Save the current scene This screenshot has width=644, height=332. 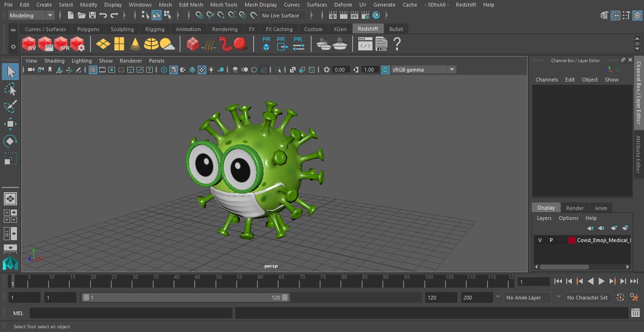point(92,16)
